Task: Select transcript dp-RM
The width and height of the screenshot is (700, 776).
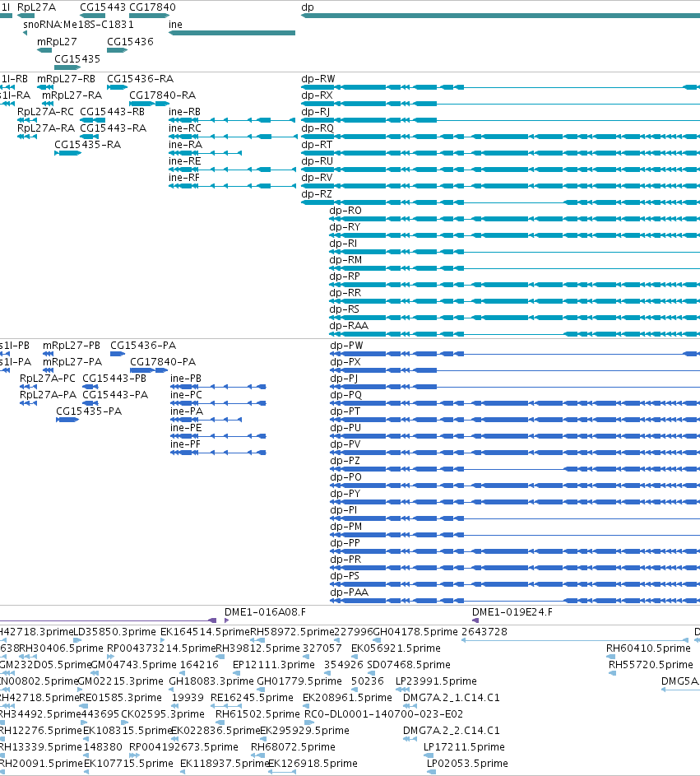Action: (x=345, y=260)
